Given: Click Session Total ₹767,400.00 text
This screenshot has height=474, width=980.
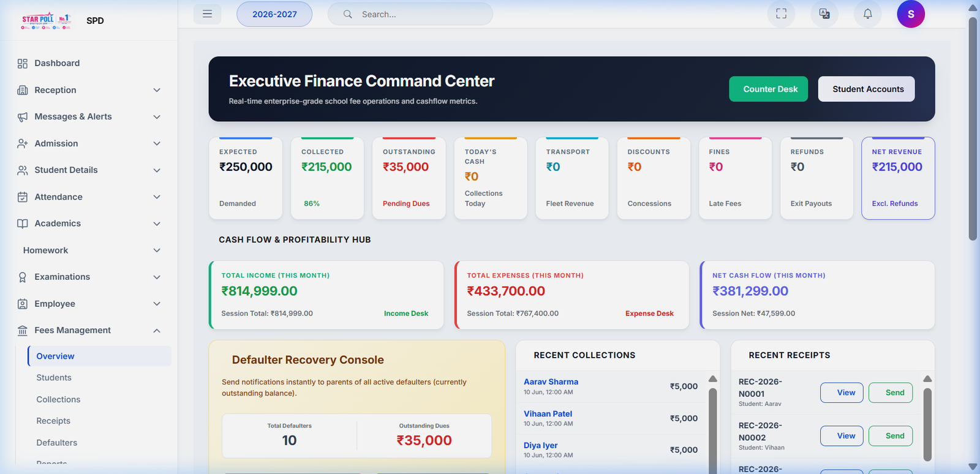Looking at the screenshot, I should (513, 313).
